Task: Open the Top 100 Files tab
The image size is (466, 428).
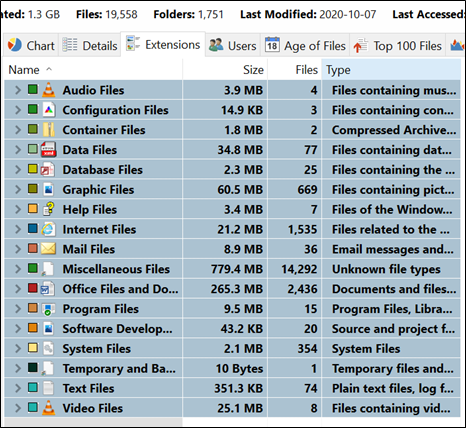Action: [397, 46]
